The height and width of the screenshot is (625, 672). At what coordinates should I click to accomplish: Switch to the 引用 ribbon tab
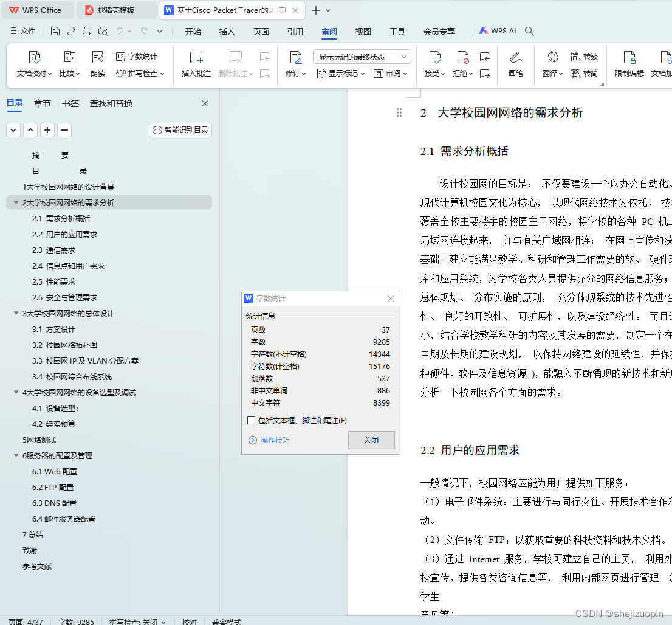click(295, 32)
